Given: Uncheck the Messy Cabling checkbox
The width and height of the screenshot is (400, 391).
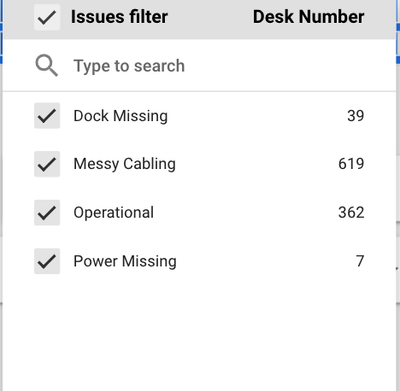Looking at the screenshot, I should click(47, 164).
